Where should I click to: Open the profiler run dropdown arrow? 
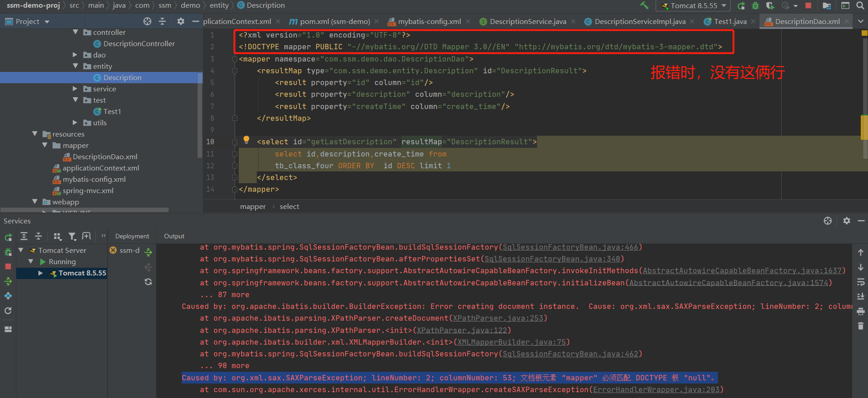click(x=796, y=6)
